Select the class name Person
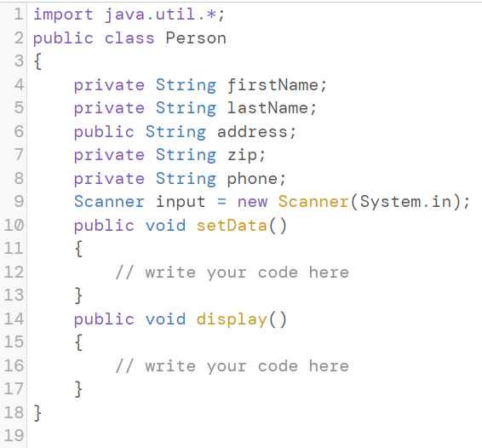This screenshot has width=482, height=448. 196,38
